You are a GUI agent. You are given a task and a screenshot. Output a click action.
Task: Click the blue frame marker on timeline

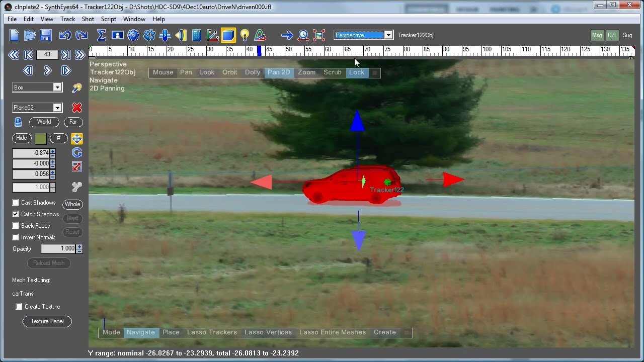point(260,51)
